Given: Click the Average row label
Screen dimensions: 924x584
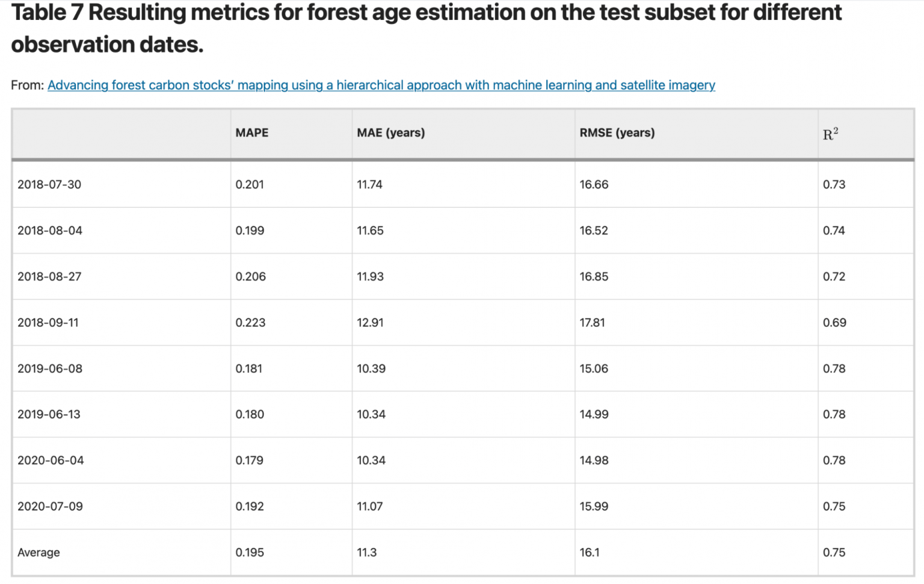Looking at the screenshot, I should (38, 553).
